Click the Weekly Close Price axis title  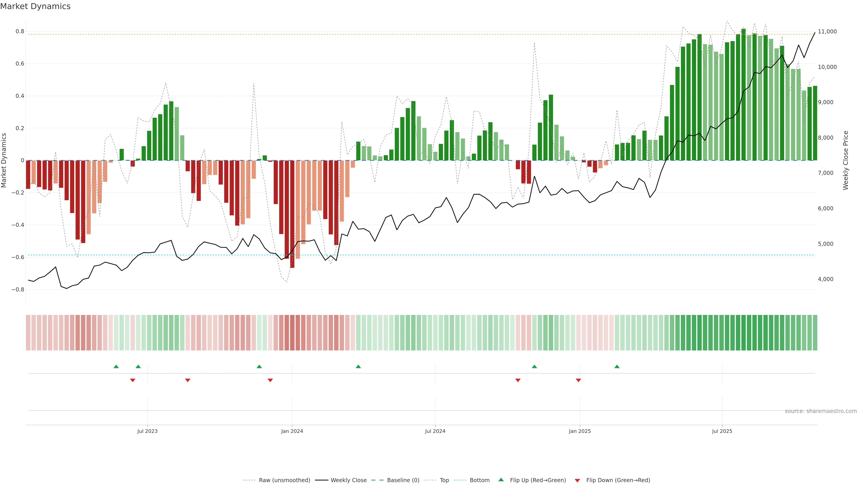pos(845,160)
